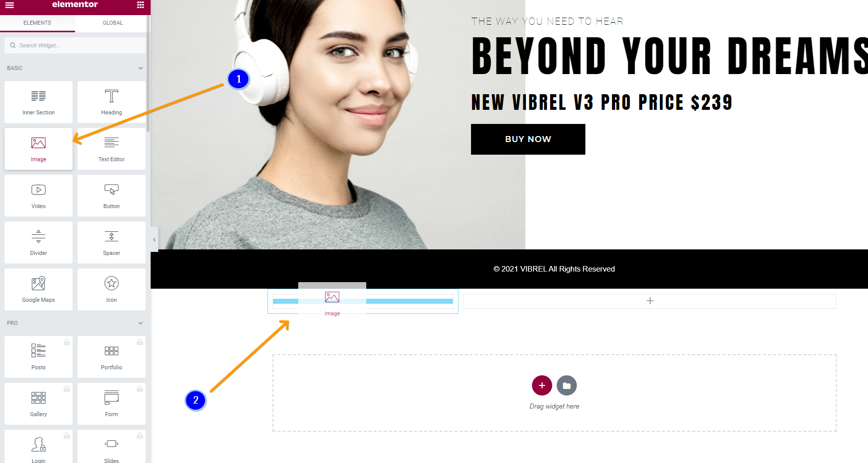
Task: Add new section with red plus button
Action: click(x=542, y=385)
